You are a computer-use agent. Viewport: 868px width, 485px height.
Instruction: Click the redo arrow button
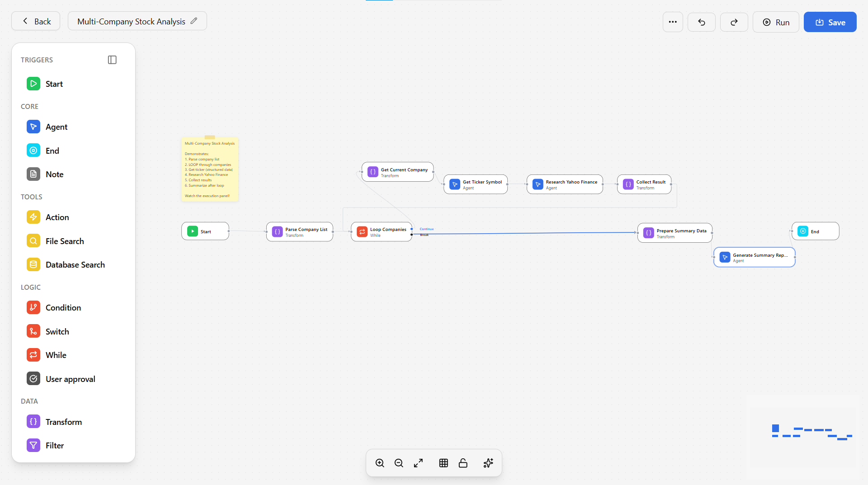coord(734,22)
